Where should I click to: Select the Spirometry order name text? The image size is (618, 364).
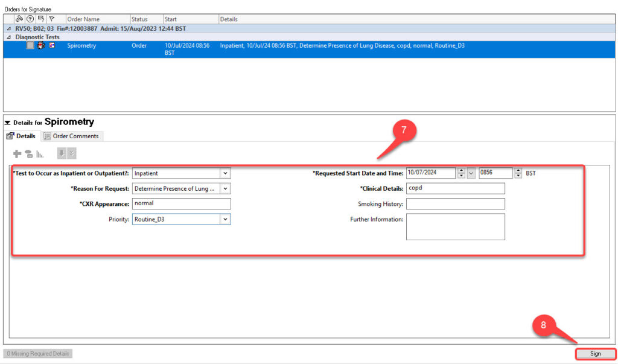pos(81,46)
